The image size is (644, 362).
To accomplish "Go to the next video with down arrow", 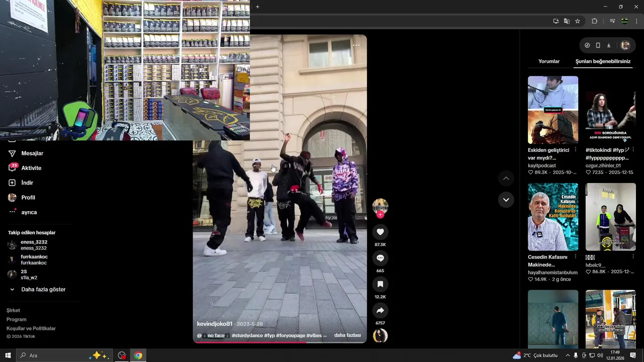I will (506, 200).
